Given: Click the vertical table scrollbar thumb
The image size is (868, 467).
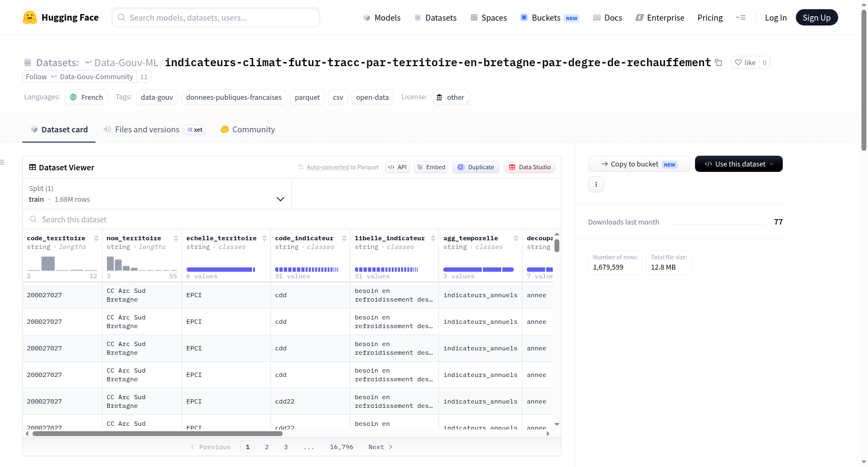Looking at the screenshot, I should pos(557,245).
